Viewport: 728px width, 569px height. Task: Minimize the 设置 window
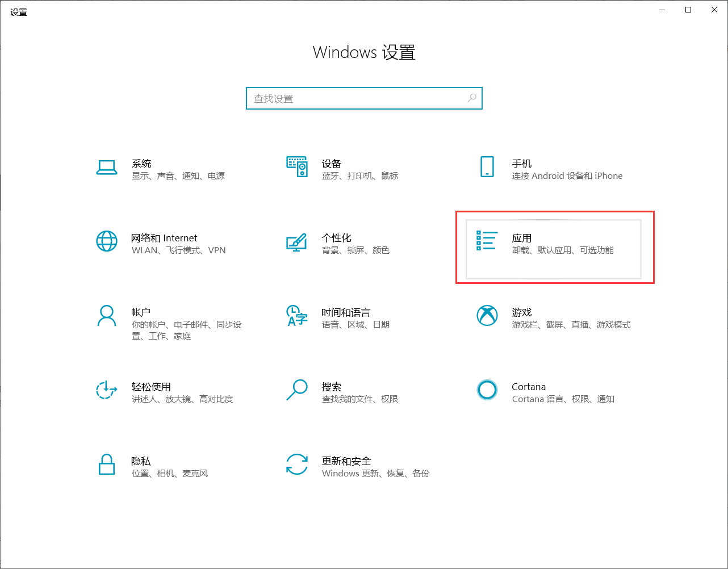point(662,10)
